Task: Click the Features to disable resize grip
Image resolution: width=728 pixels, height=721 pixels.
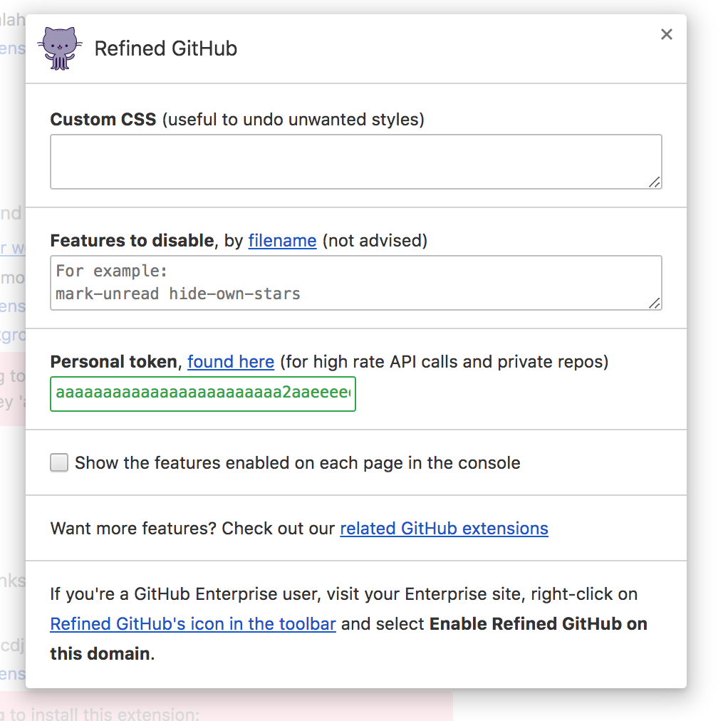Action: tap(654, 304)
